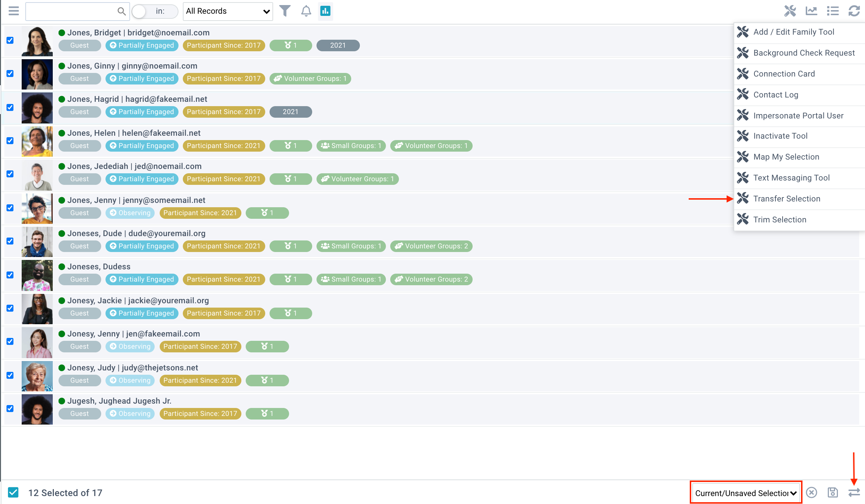Click the filter funnel icon
This screenshot has width=865, height=504.
pos(285,11)
